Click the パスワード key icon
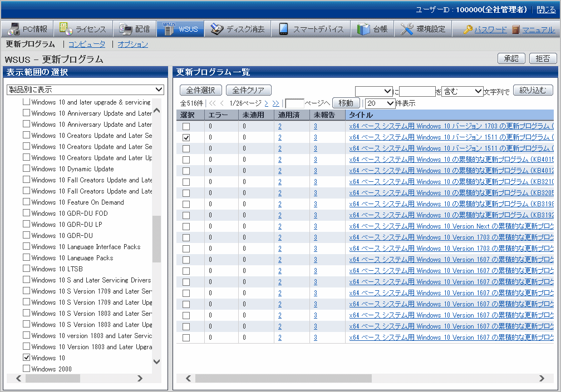561x392 pixels. tap(467, 29)
